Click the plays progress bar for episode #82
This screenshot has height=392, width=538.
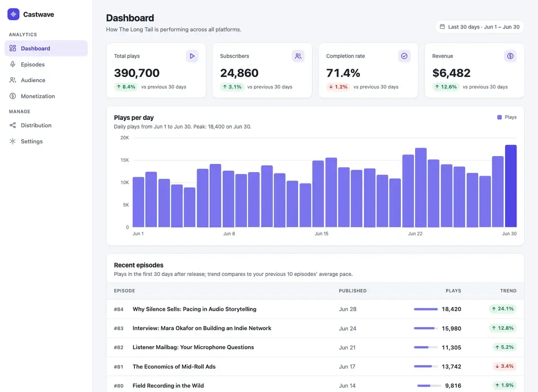(426, 347)
